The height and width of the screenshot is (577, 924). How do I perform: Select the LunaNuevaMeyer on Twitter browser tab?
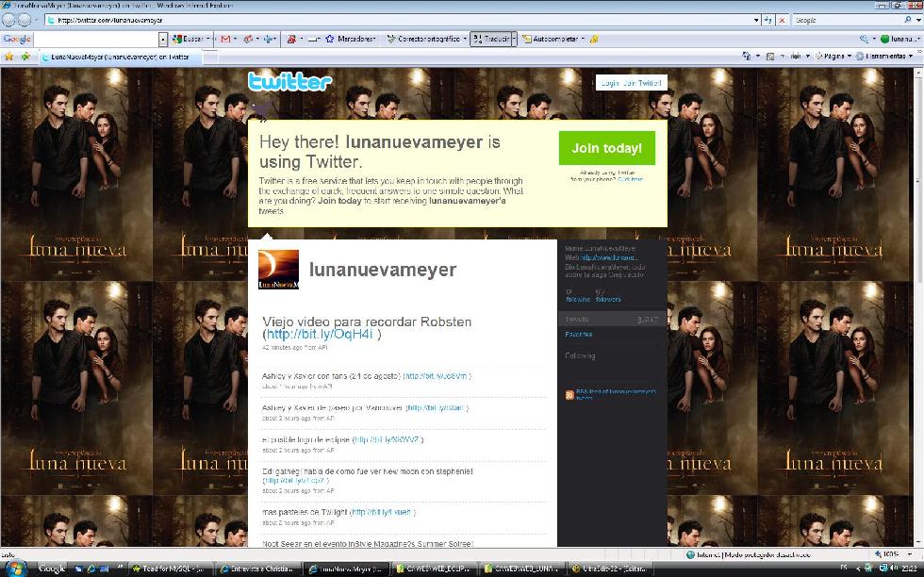pos(120,58)
